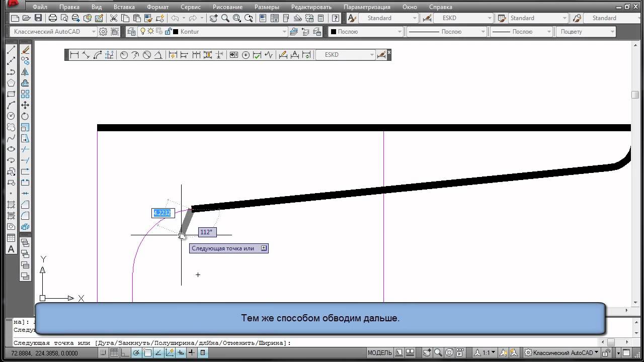The image size is (644, 362).
Task: Expand options beside Следующая точка или prompt
Action: [x=264, y=248]
